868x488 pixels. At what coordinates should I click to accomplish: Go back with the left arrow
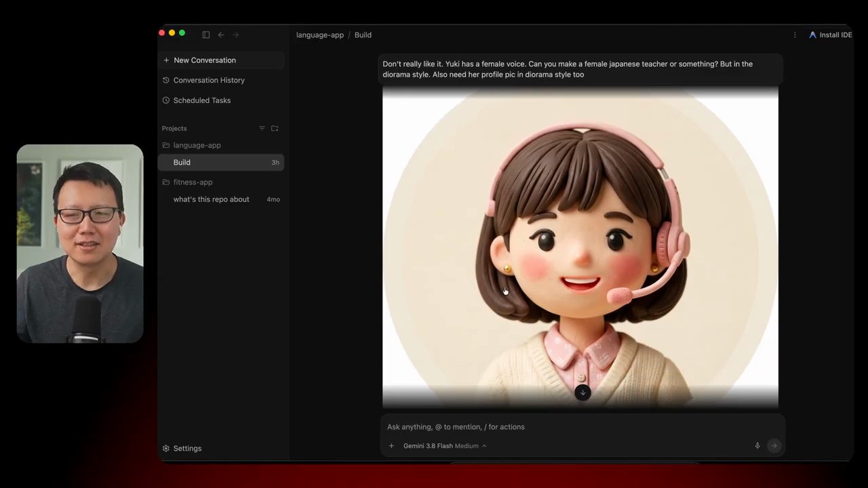pyautogui.click(x=221, y=35)
